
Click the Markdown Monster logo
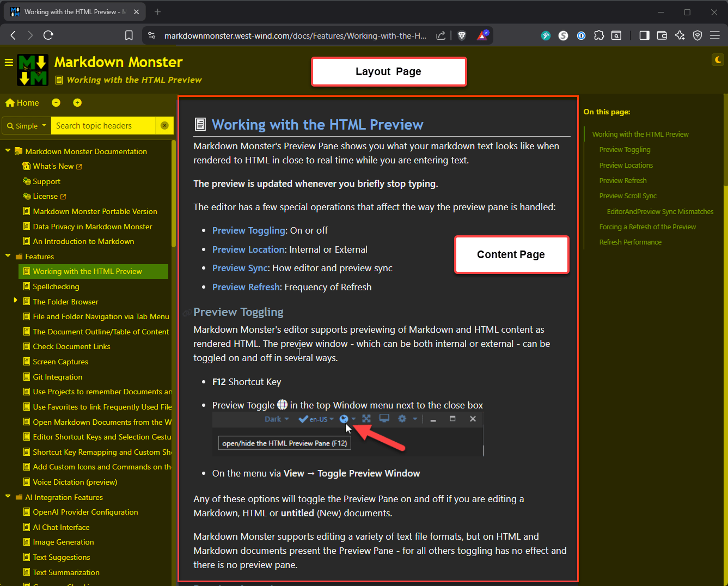pyautogui.click(x=33, y=70)
